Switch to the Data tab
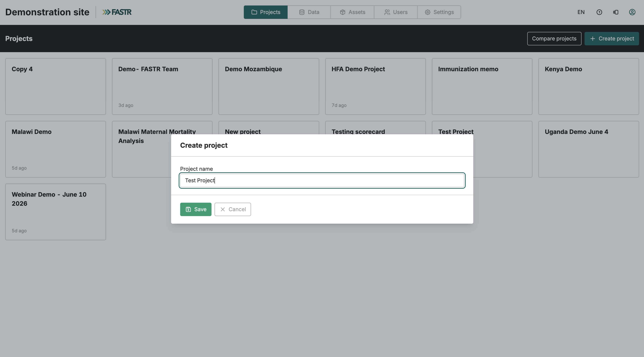644x357 pixels. 309,12
